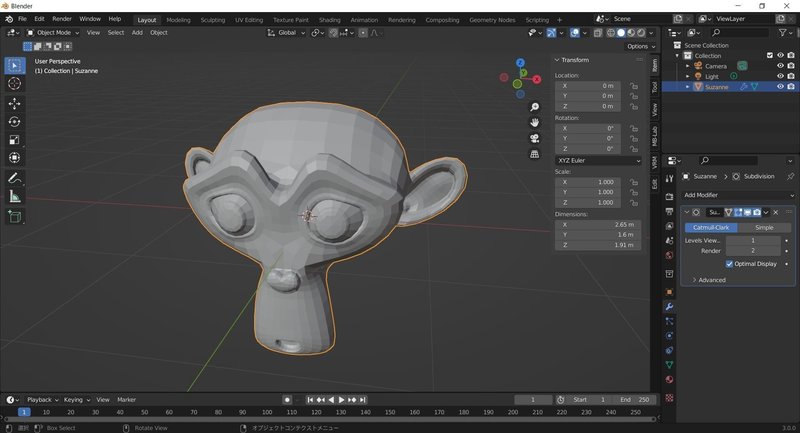Screen dimensions: 800x433
Task: Select the Rotate tool in the toolbar
Action: (14, 121)
